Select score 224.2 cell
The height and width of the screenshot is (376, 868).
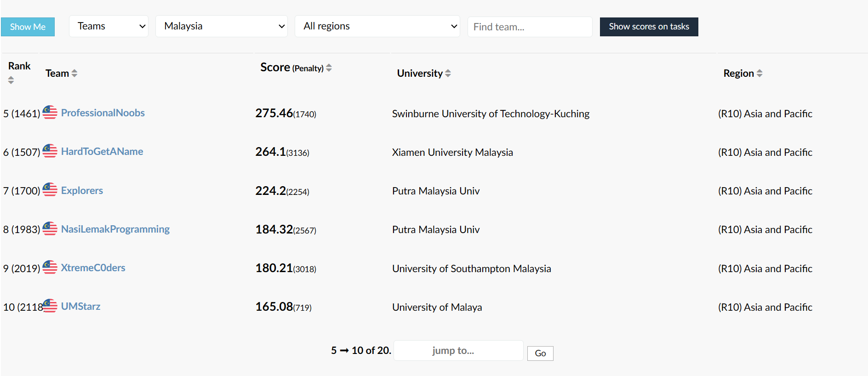[x=282, y=191]
